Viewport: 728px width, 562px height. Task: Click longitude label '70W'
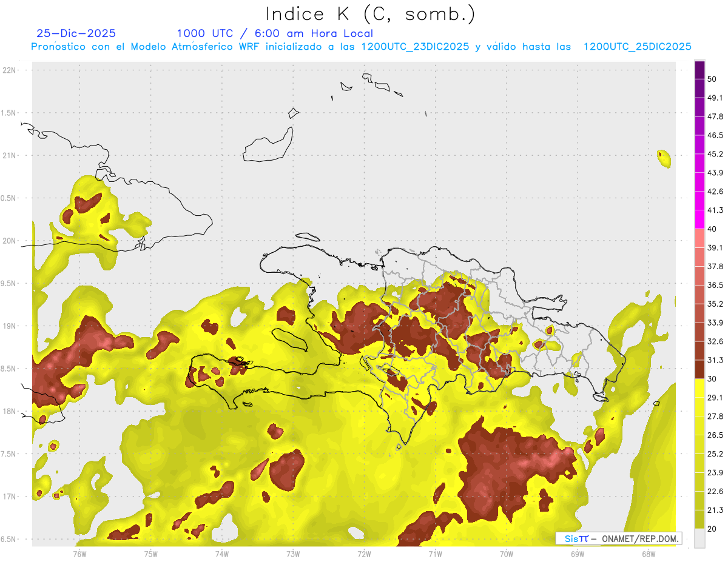pyautogui.click(x=507, y=554)
